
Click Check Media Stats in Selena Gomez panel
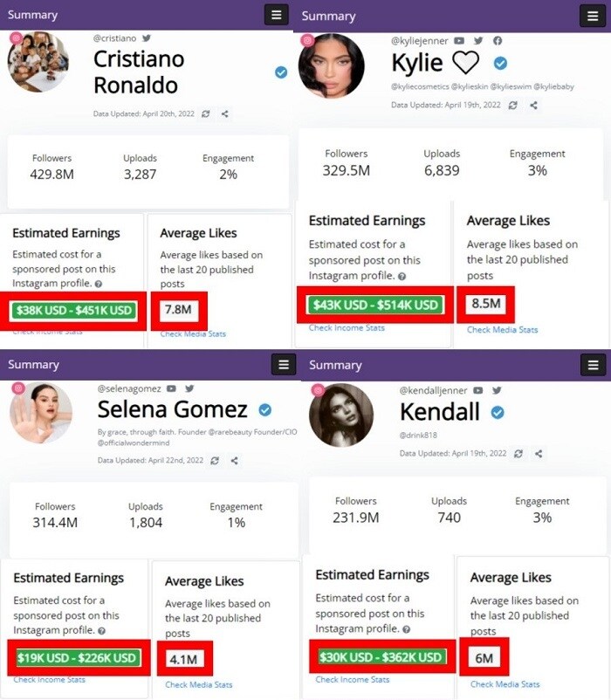(198, 685)
